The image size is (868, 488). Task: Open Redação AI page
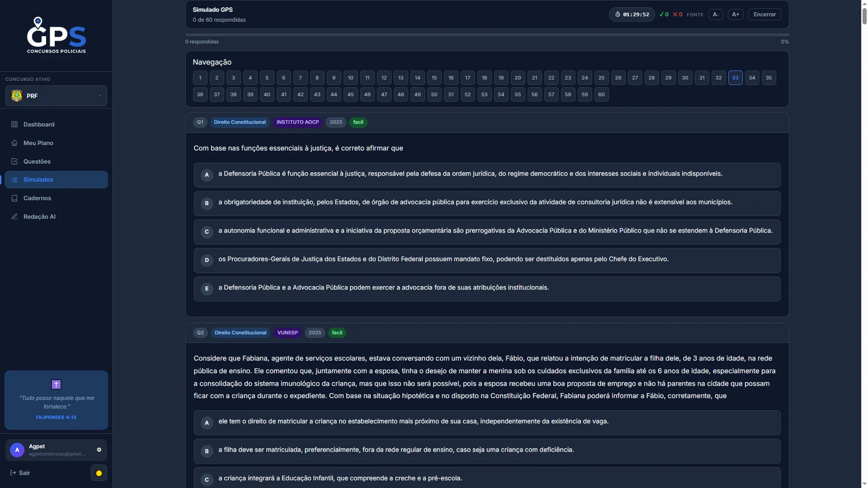click(56, 216)
